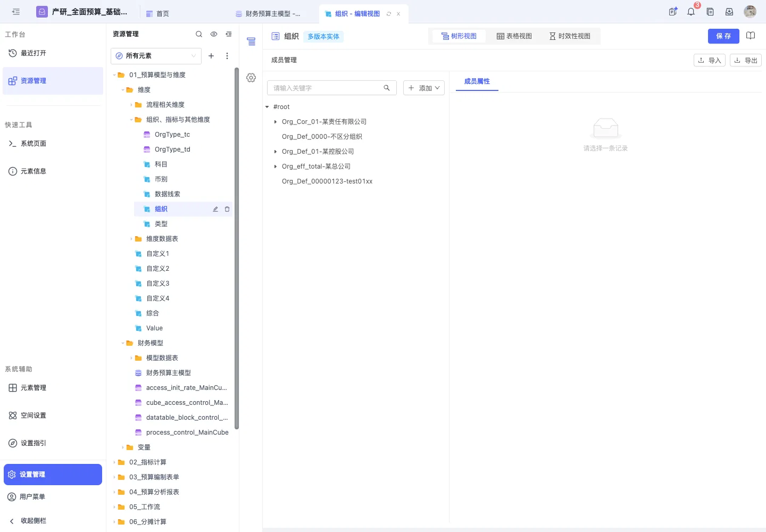Switch to the 首页 tab

point(157,14)
